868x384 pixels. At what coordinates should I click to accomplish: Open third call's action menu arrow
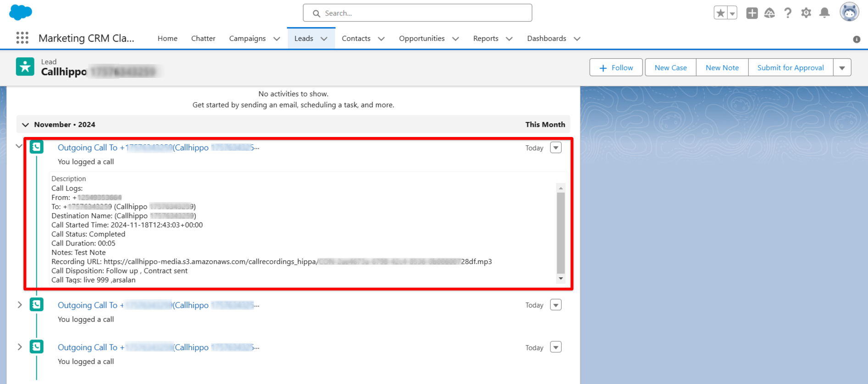coord(556,347)
